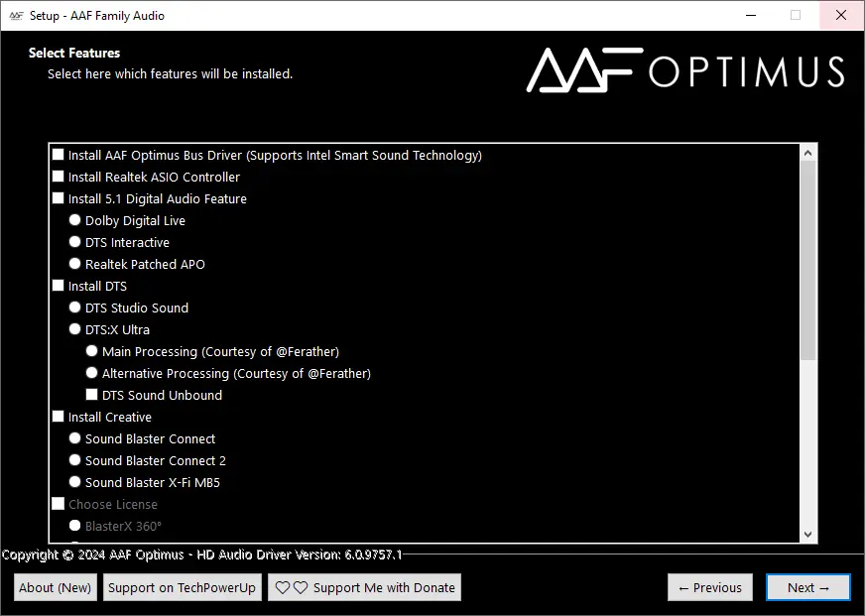Select DTS:X Ultra radio option
The height and width of the screenshot is (616, 865).
(74, 329)
